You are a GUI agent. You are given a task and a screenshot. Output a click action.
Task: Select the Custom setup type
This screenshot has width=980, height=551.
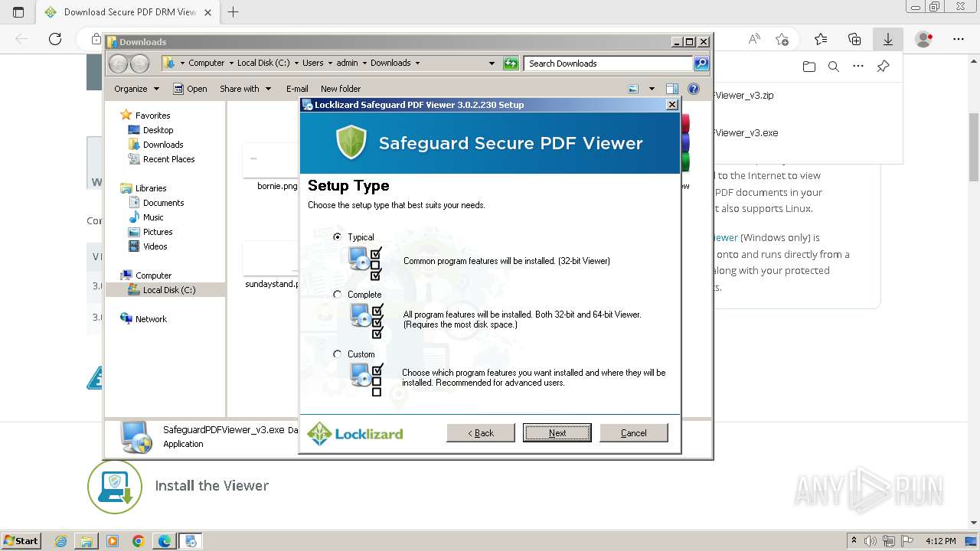point(338,354)
